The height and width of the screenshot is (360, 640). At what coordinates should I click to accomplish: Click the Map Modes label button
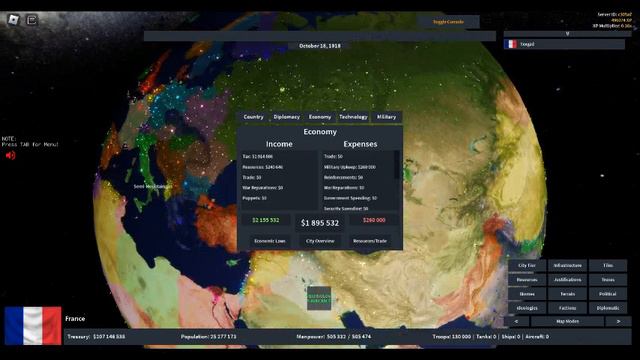click(x=567, y=322)
